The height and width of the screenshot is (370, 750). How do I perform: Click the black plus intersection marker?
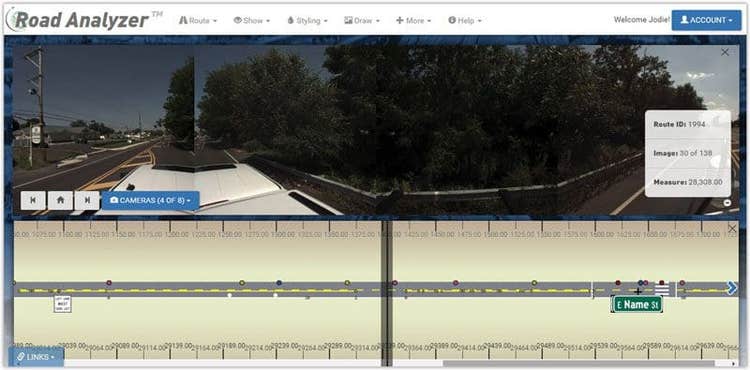(638, 291)
